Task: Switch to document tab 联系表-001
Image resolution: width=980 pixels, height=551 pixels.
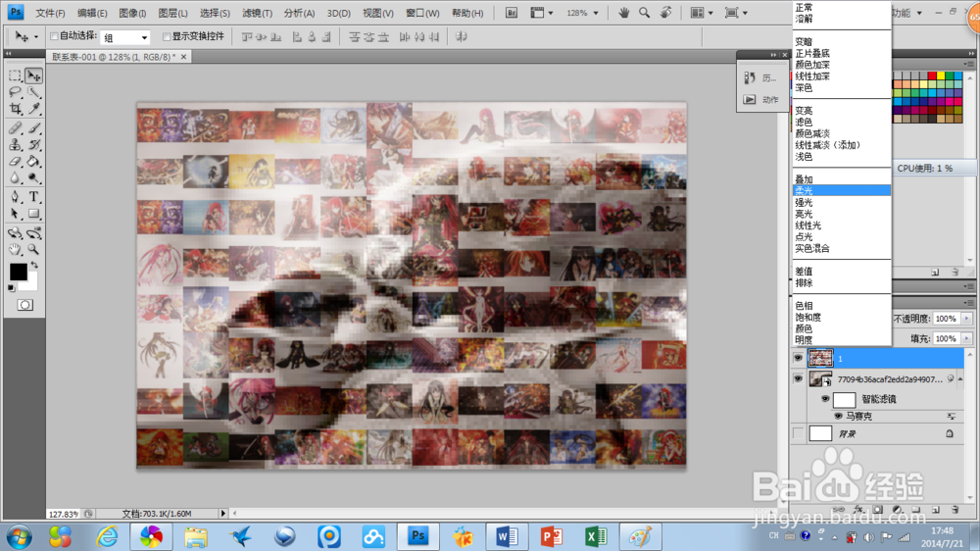Action: pyautogui.click(x=119, y=57)
